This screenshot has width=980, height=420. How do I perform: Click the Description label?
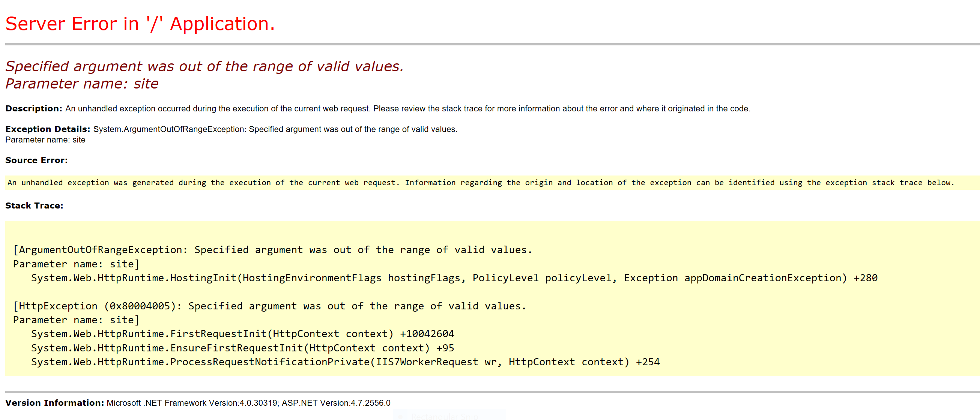pyautogui.click(x=33, y=108)
